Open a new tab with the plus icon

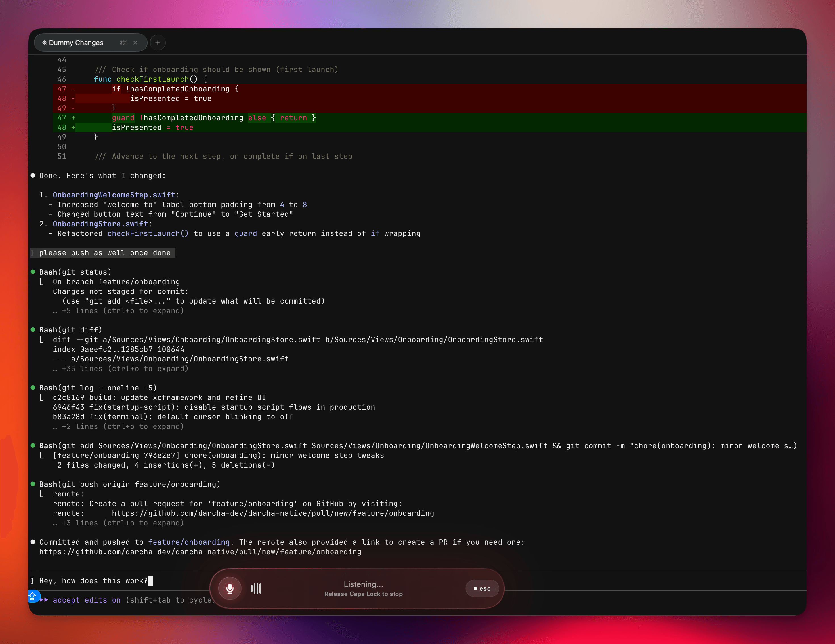pyautogui.click(x=158, y=43)
